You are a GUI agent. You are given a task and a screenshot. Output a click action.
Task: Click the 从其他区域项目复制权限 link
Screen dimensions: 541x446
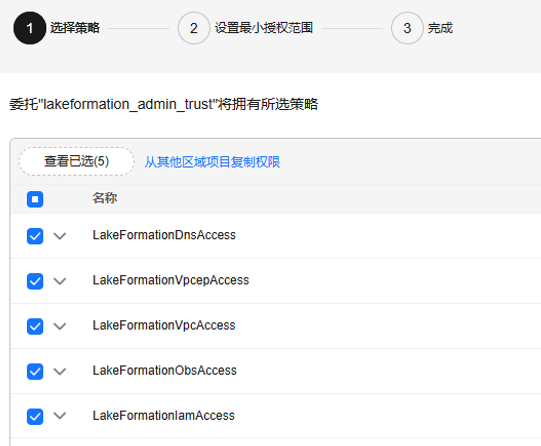point(212,162)
